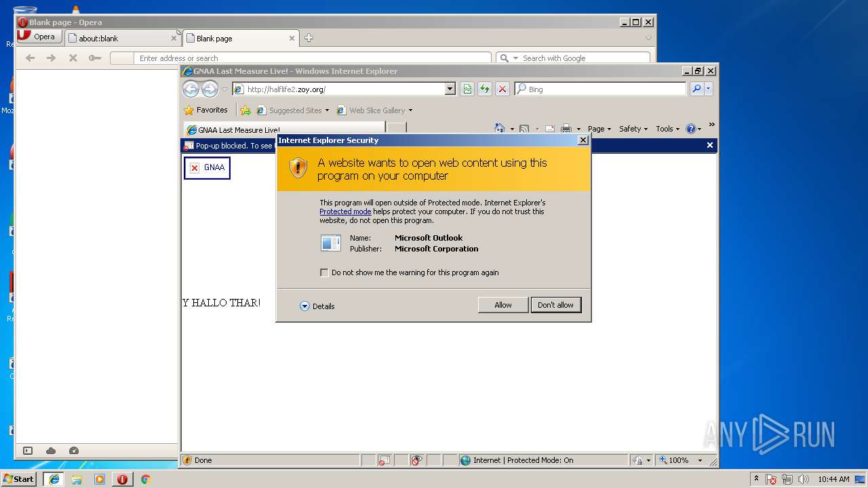Expand Details in security dialog

317,306
